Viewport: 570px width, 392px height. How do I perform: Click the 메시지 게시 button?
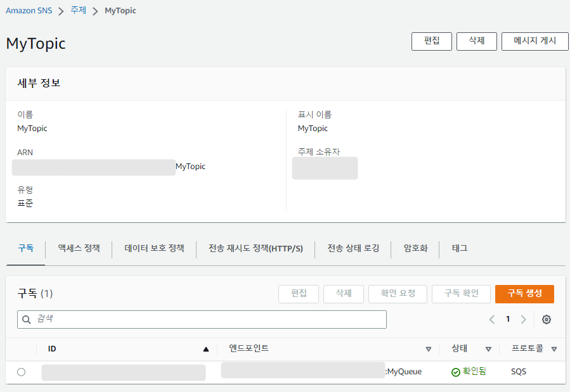coord(534,41)
